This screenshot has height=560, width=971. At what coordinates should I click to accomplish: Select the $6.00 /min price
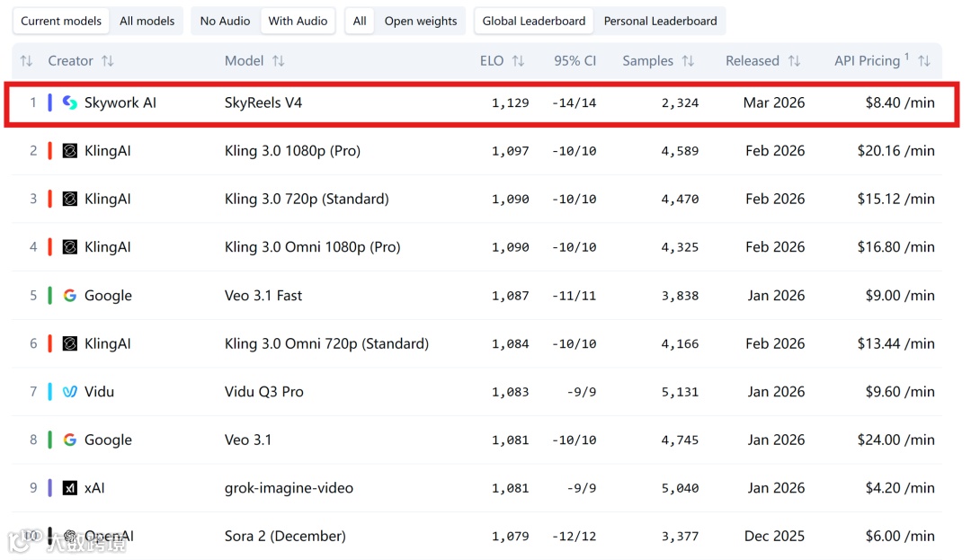point(900,536)
